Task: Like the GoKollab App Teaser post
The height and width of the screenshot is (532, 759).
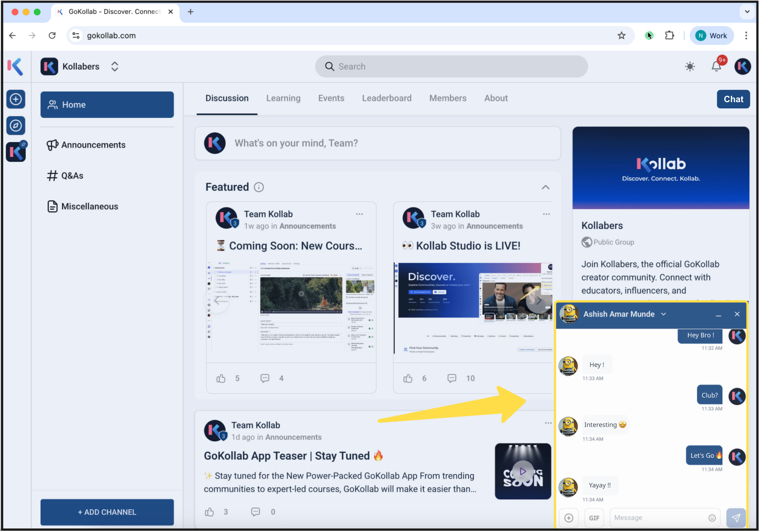Action: [209, 512]
